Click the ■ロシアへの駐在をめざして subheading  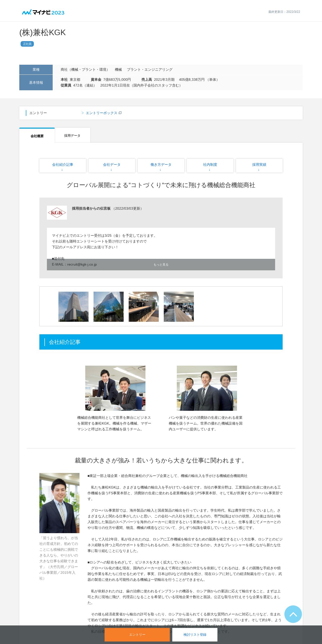(139, 562)
